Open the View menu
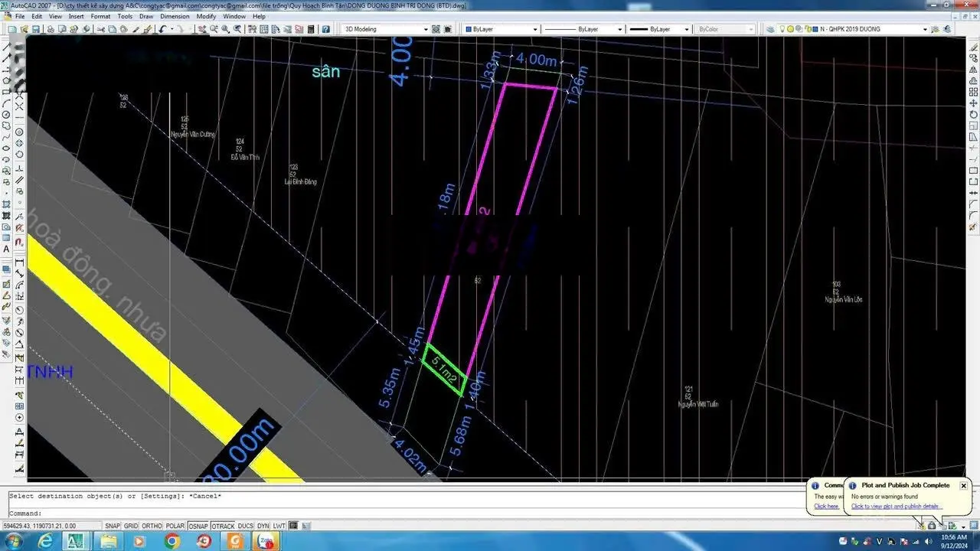This screenshot has width=980, height=551. pos(55,16)
